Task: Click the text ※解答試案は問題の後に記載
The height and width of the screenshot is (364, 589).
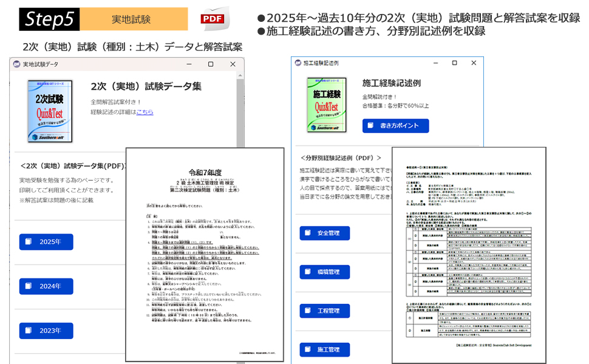Action: pyautogui.click(x=56, y=200)
